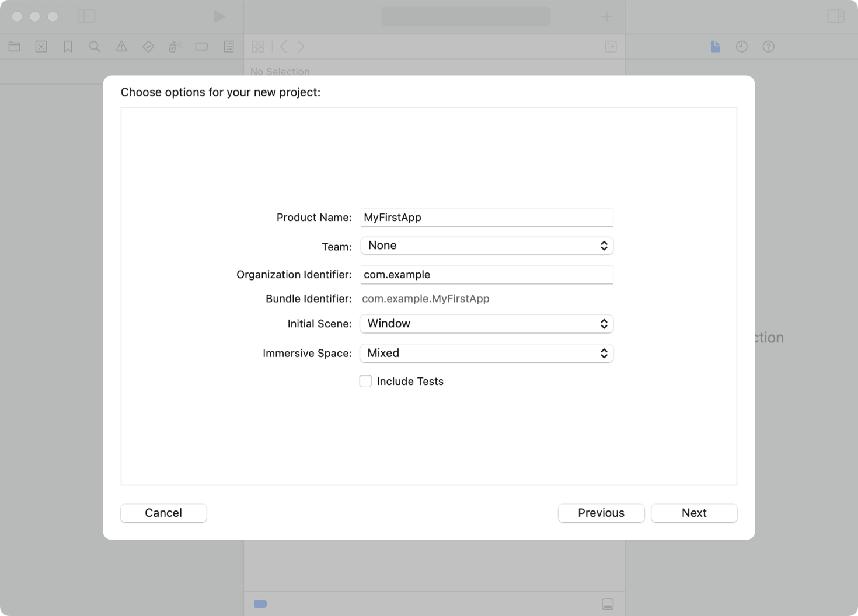This screenshot has height=616, width=858.
Task: Enable the Include Tests checkbox
Action: [x=365, y=381]
